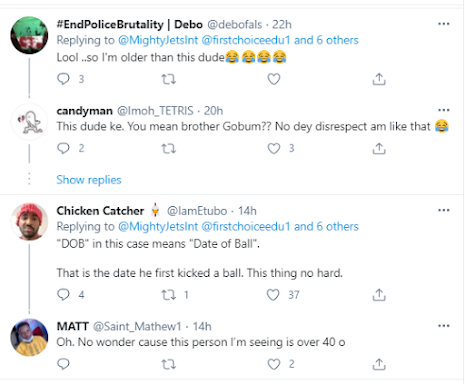The image size is (465, 384).
Task: Open @MightyJetsInt link in Debo's reply
Action: click(x=158, y=40)
